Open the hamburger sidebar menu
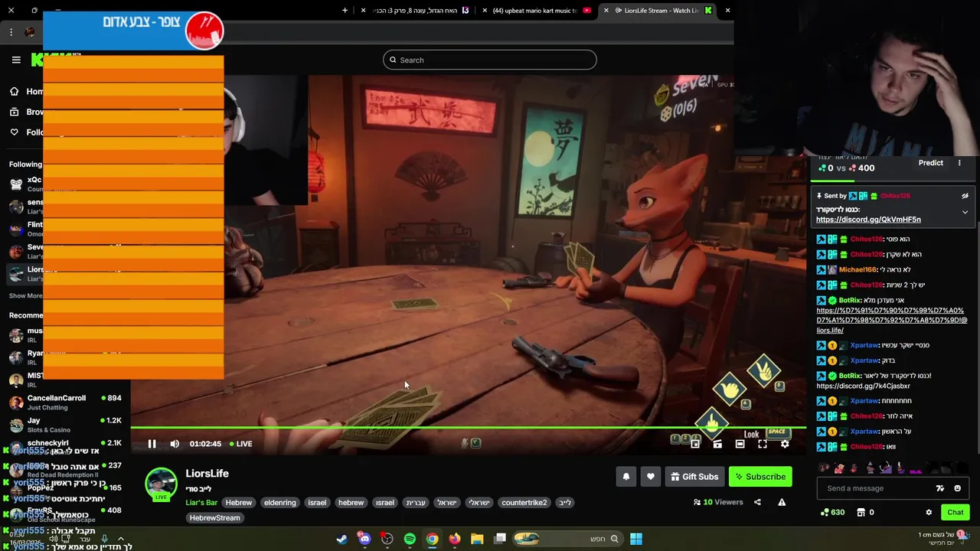This screenshot has width=980, height=551. 16,60
